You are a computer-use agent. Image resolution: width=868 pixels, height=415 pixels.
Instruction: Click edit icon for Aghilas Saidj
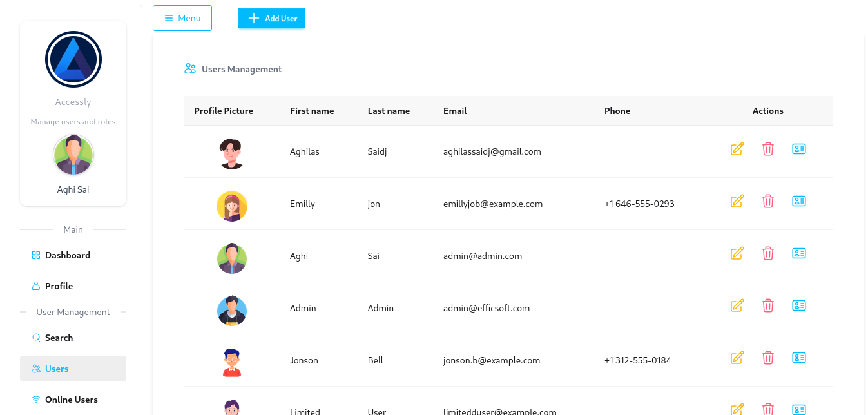(x=737, y=149)
